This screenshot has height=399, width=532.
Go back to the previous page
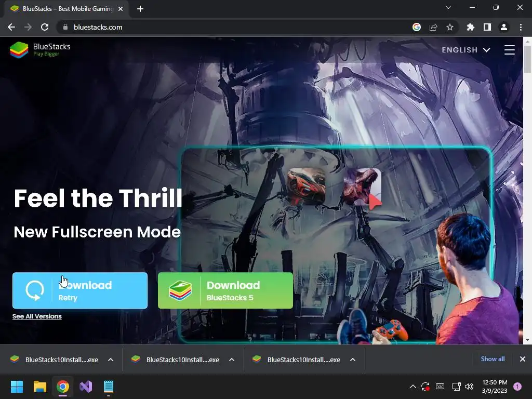(x=11, y=27)
